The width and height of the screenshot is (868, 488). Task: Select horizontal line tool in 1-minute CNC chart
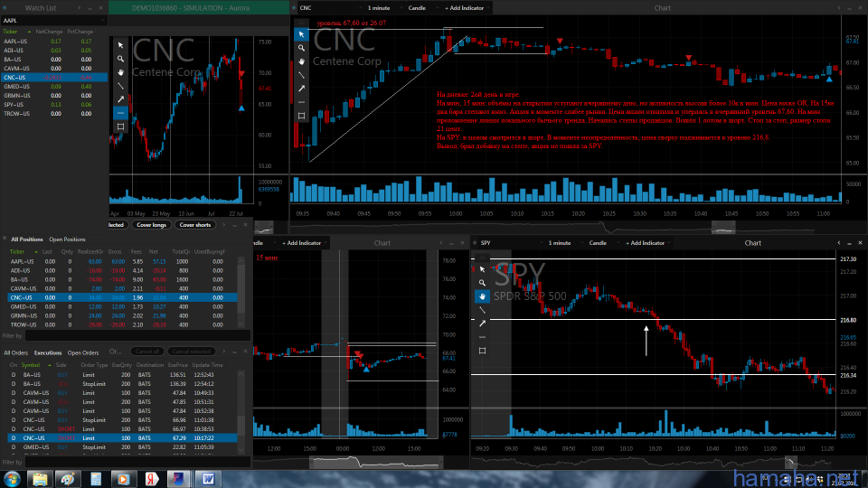coord(301,102)
